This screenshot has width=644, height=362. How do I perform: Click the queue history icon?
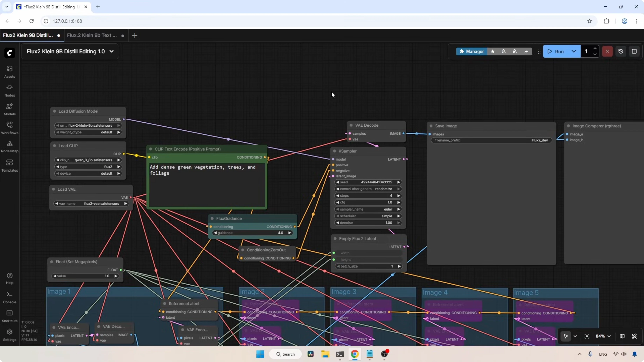pyautogui.click(x=621, y=51)
